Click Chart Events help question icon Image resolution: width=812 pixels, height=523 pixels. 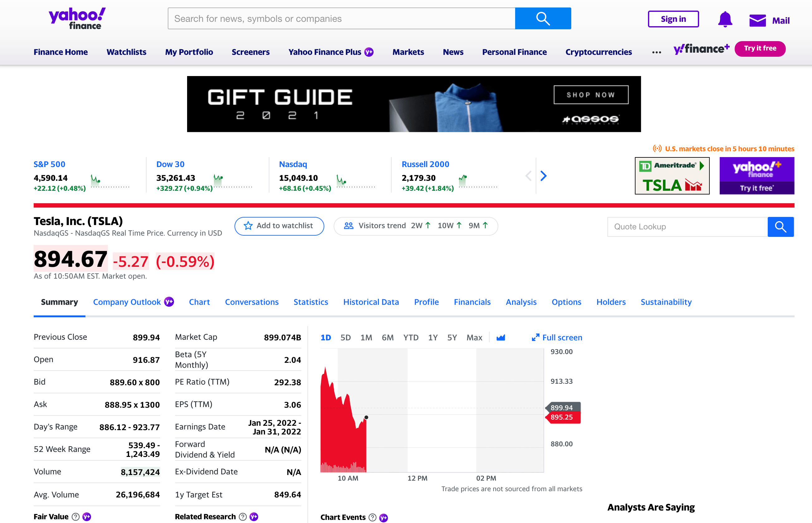point(372,517)
